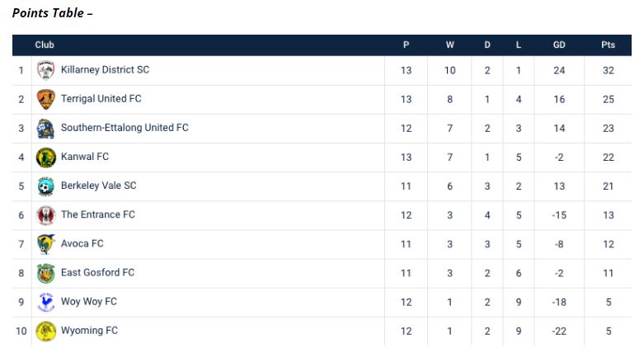Open Killarney District SC team name link
Viewport: 644px width, 362px height.
(105, 70)
